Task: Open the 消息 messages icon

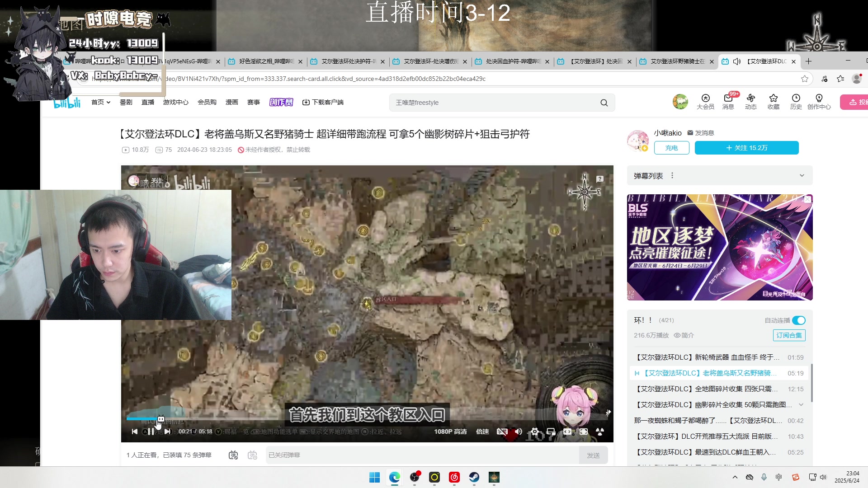Action: 728,102
